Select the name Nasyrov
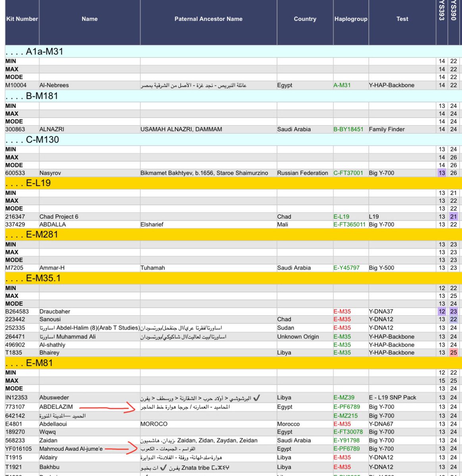The image size is (462, 476). click(x=50, y=173)
